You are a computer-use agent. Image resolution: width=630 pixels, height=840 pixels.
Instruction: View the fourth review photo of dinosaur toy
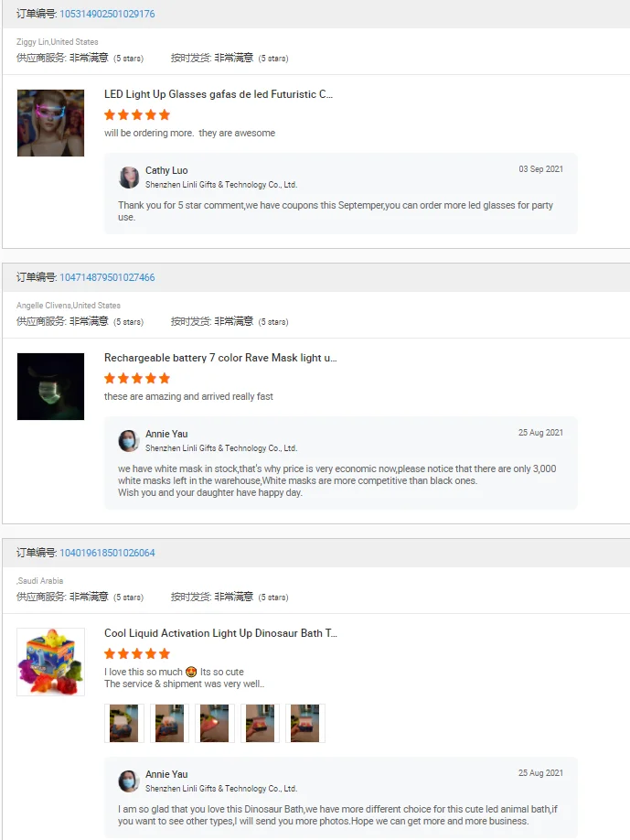(x=260, y=723)
